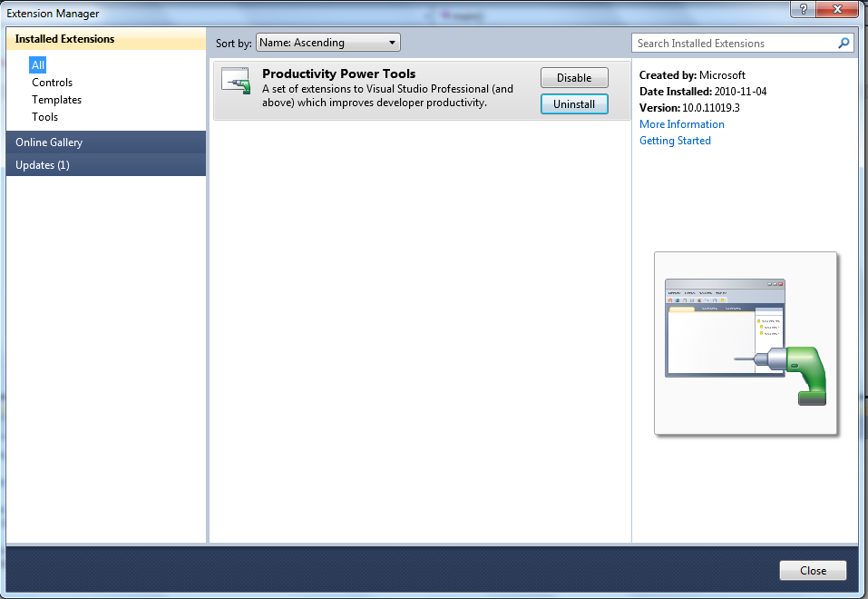Viewport: 868px width, 599px height.
Task: Expand the Online Gallery section
Action: coord(106,142)
